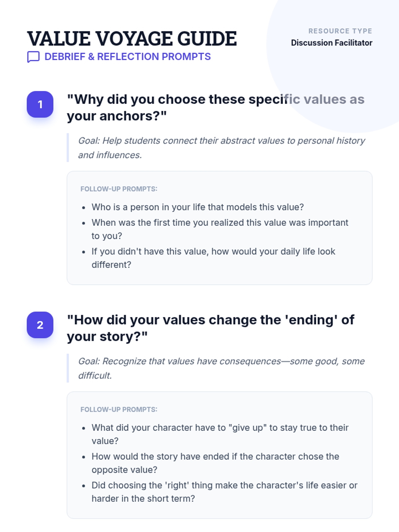Select the prompt about daily life looking different
The image size is (399, 532).
click(x=213, y=258)
